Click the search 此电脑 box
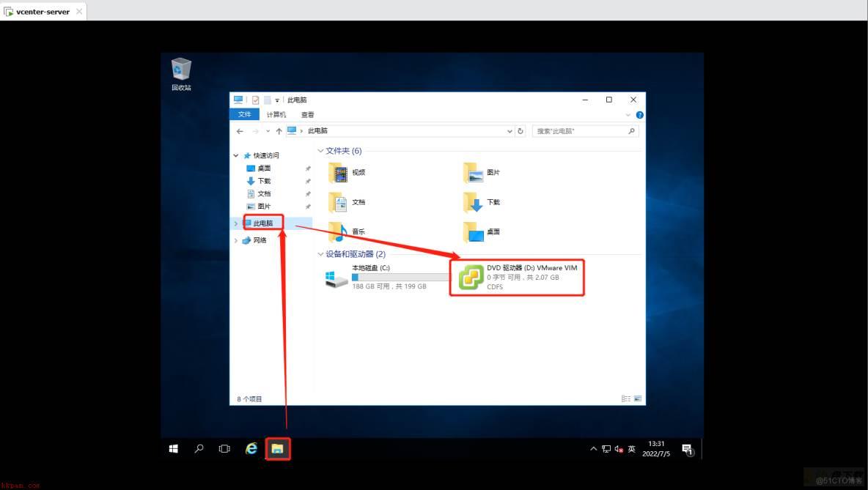 (584, 131)
